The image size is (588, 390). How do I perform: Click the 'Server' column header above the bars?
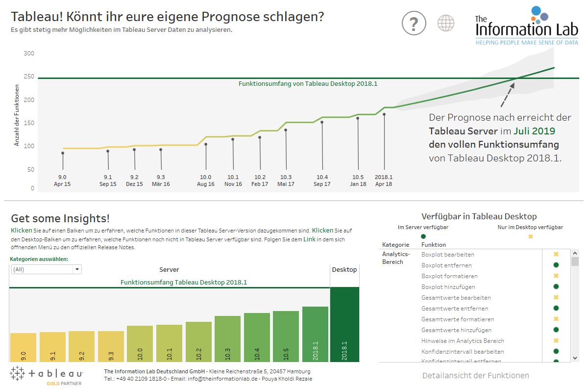[x=169, y=270]
